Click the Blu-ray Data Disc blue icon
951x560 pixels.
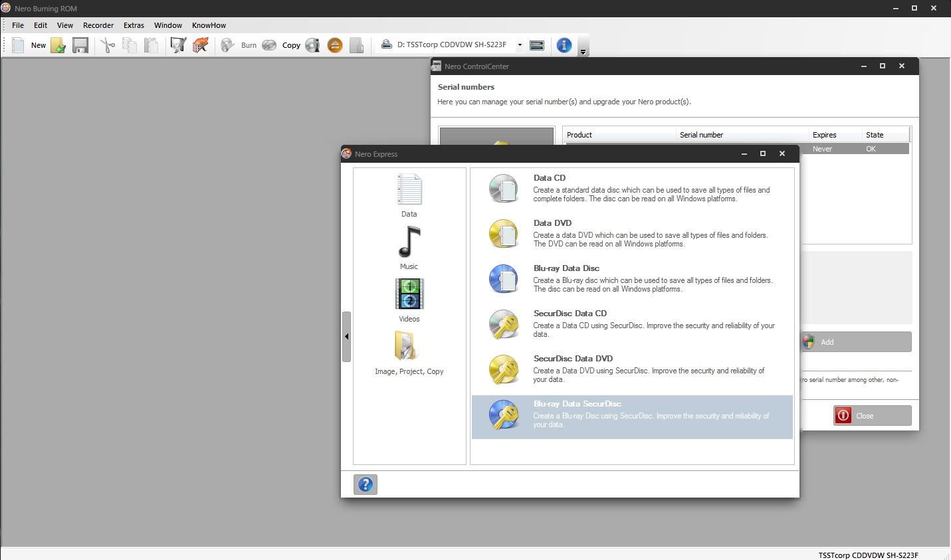(x=504, y=279)
